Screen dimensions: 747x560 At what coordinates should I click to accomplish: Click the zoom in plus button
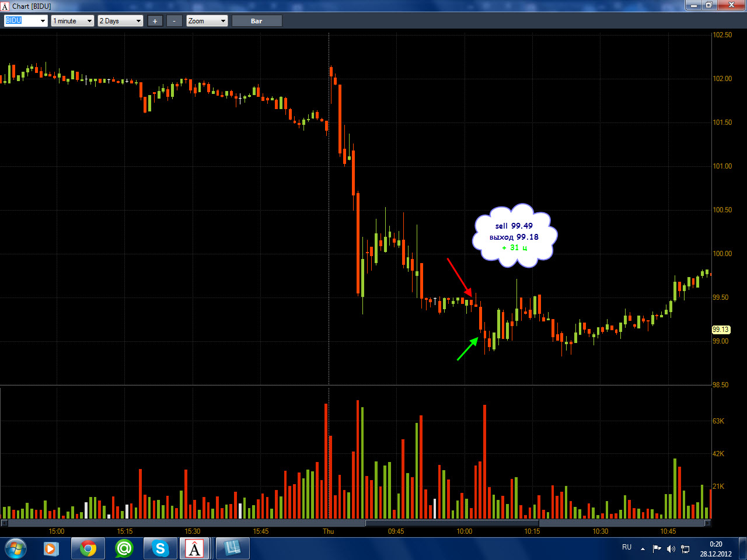coord(155,21)
